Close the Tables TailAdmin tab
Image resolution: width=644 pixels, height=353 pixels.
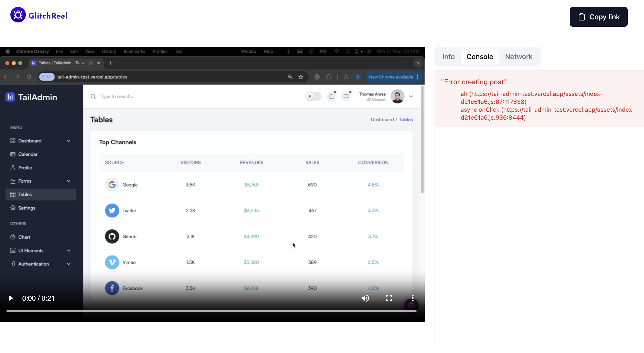(98, 63)
